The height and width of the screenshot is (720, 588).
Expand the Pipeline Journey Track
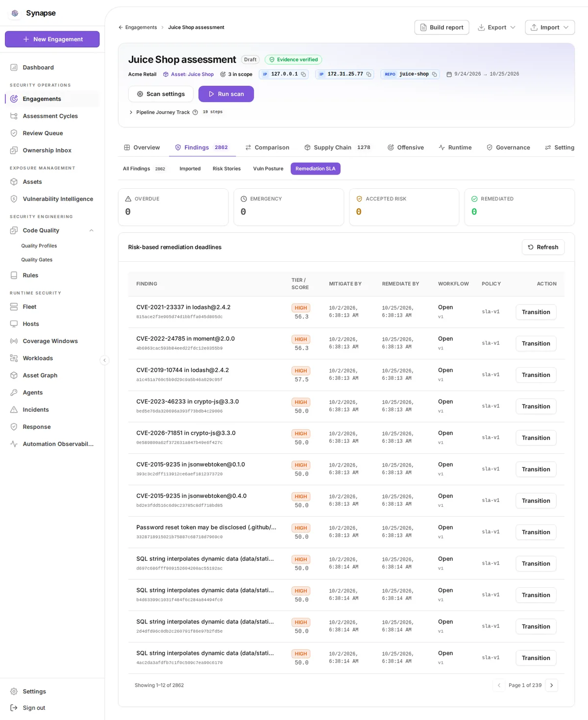(131, 112)
